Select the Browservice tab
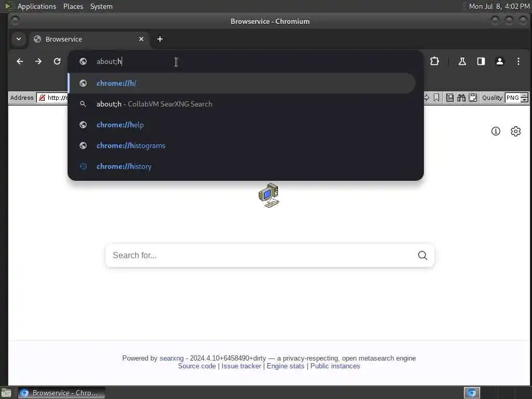This screenshot has width=532, height=399. coord(89,39)
